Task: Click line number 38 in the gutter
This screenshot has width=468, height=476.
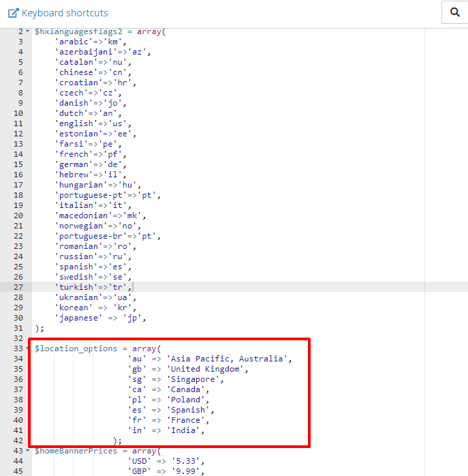Action: point(20,400)
